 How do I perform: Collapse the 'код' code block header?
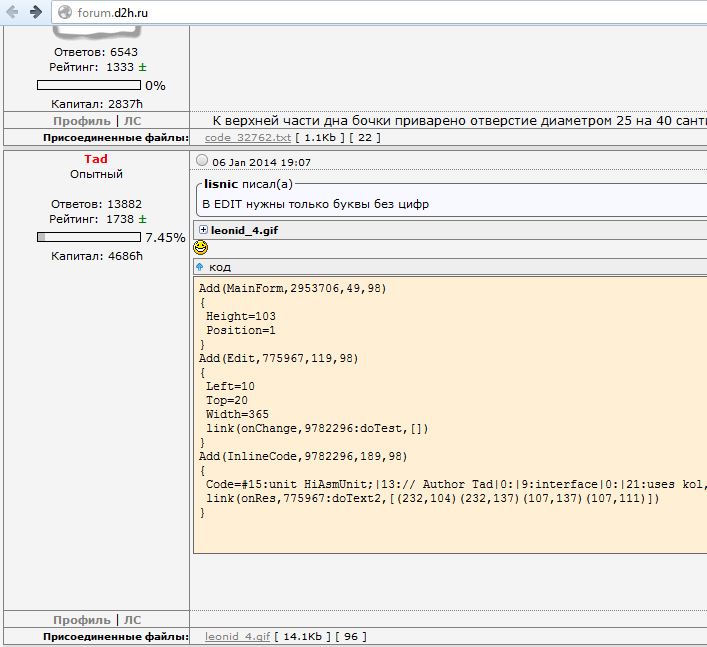(220, 267)
